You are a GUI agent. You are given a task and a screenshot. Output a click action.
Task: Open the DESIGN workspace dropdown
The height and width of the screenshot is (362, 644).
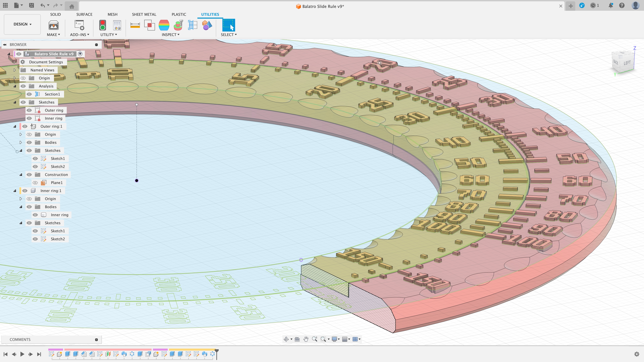click(22, 24)
